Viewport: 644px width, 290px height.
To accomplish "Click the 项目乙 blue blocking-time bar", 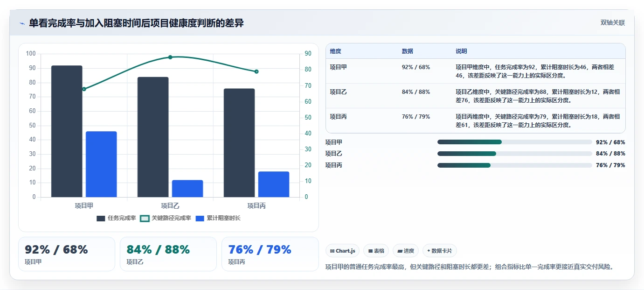I will coord(187,189).
